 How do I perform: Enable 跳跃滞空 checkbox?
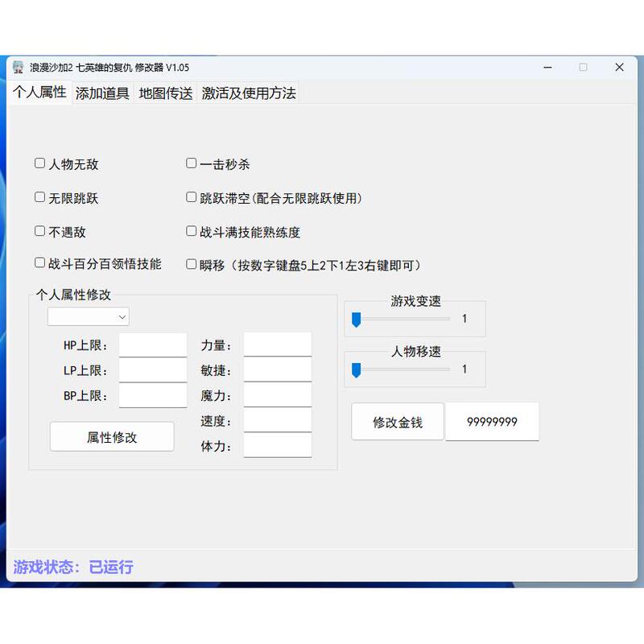(192, 197)
